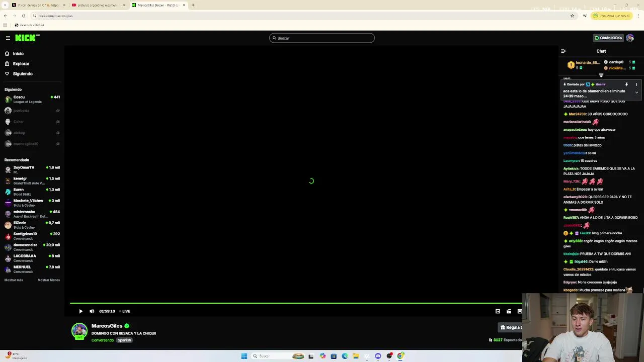Go to Inicio in the sidebar
This screenshot has height=362, width=644.
[x=18, y=53]
